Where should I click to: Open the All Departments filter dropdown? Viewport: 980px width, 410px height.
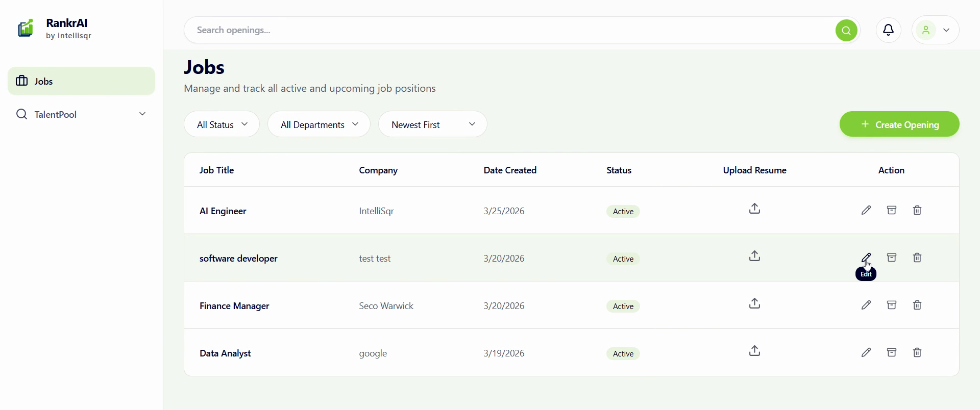(318, 124)
